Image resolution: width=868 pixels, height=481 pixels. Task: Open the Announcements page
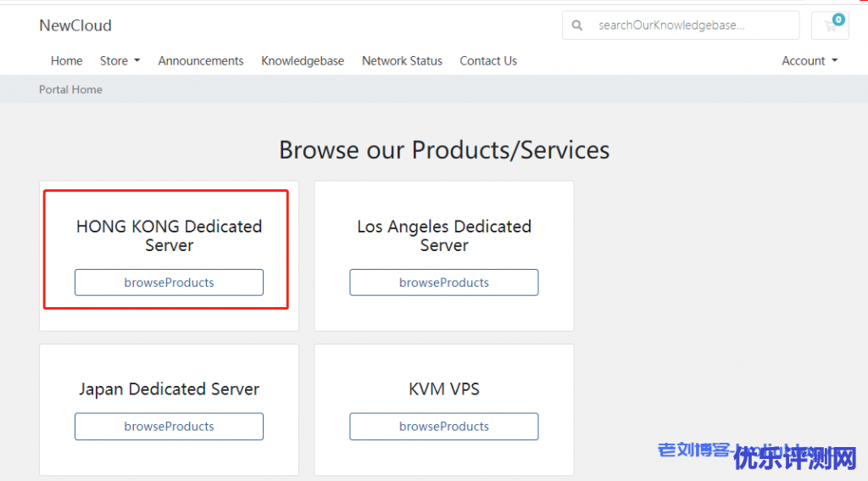[201, 61]
